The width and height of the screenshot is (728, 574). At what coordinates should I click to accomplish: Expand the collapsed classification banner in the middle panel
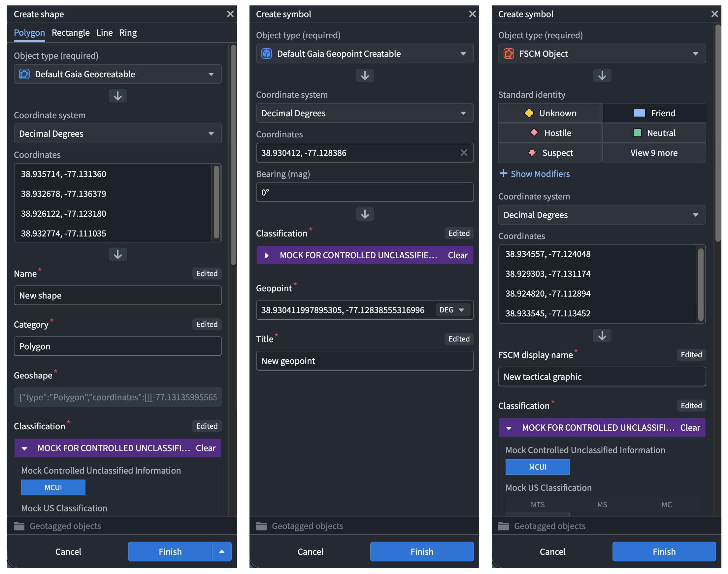[267, 255]
